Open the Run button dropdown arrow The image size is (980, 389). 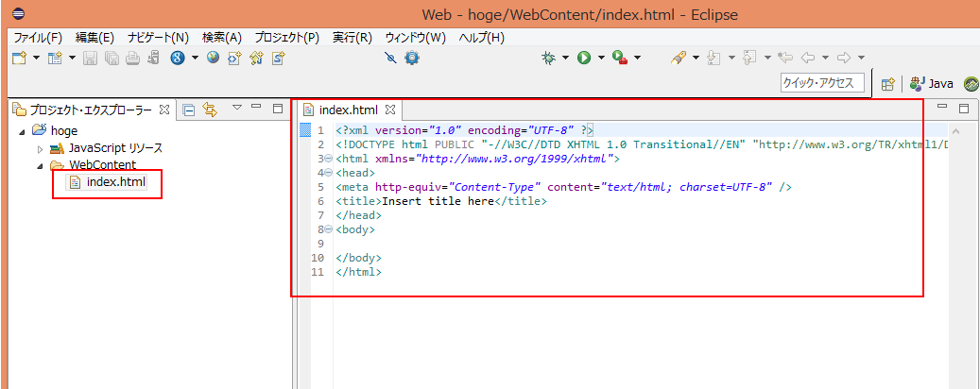click(x=601, y=59)
